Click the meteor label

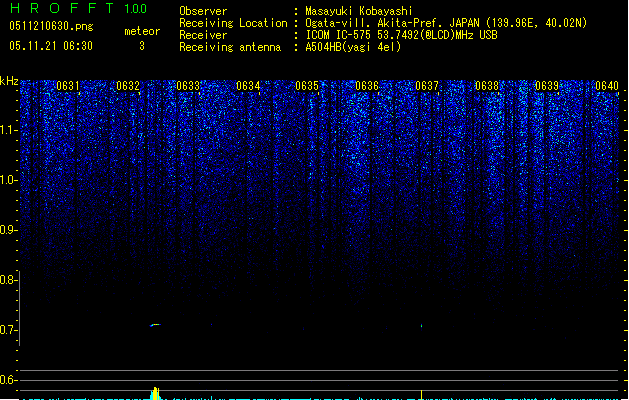pyautogui.click(x=142, y=31)
